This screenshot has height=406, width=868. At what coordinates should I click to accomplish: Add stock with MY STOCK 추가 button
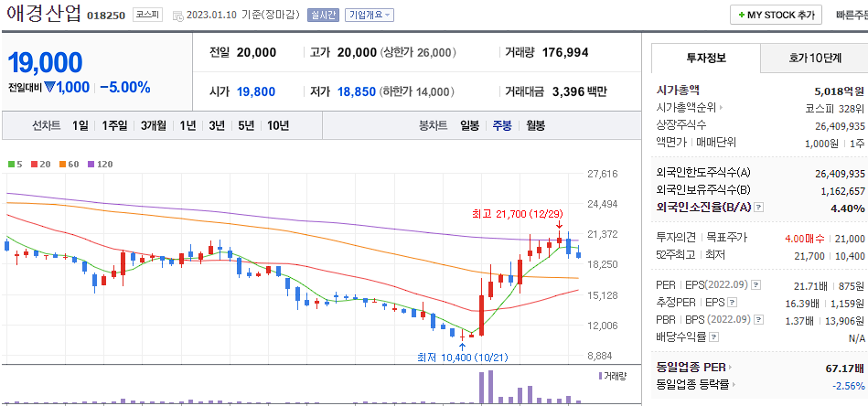776,16
